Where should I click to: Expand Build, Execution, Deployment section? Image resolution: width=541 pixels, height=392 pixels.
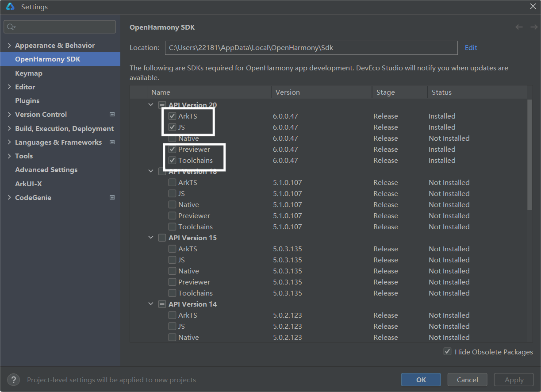coord(9,128)
